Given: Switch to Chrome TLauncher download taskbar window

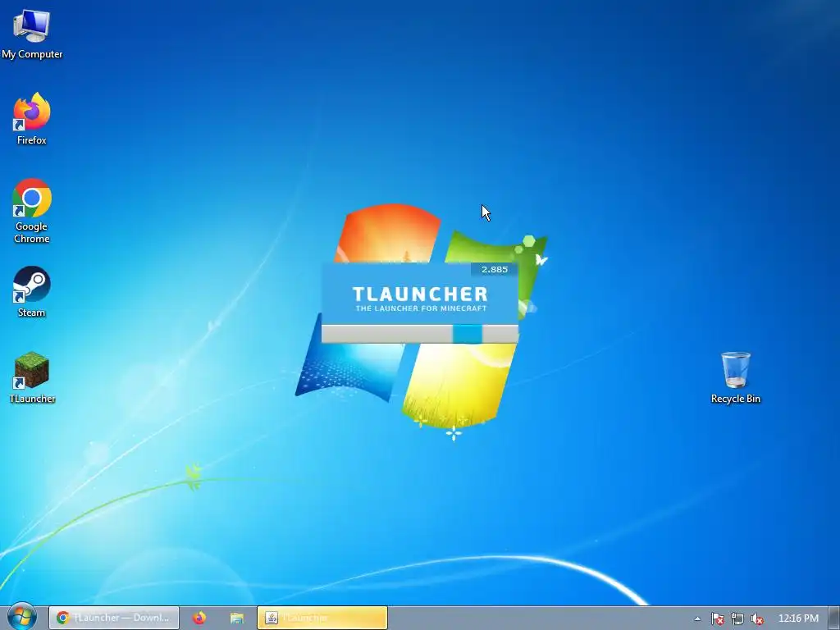Looking at the screenshot, I should 113,618.
